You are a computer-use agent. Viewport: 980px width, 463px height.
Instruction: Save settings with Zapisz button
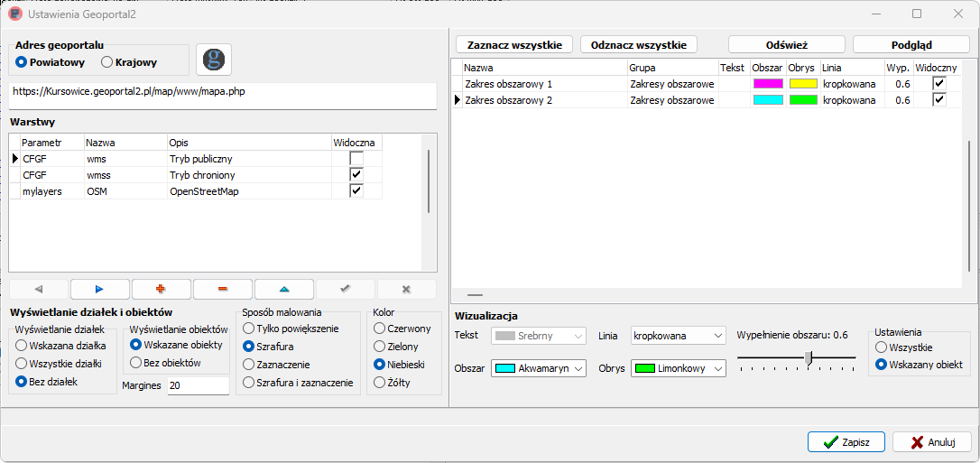pyautogui.click(x=846, y=441)
